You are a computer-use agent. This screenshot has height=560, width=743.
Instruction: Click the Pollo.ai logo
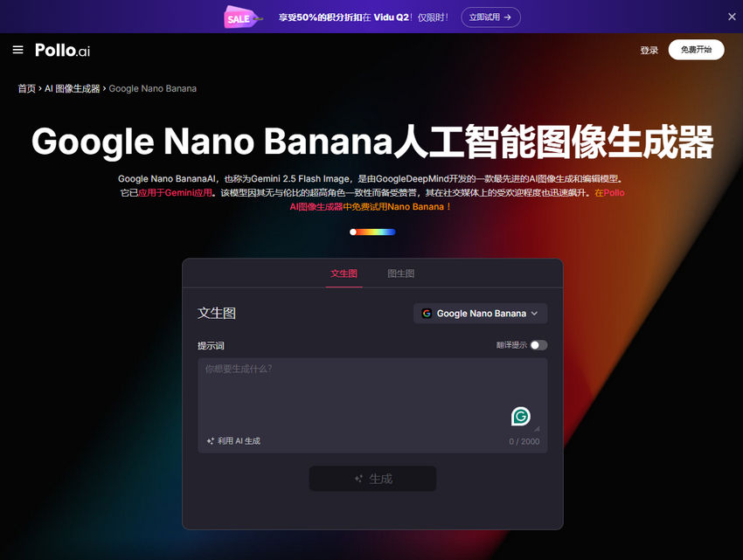pyautogui.click(x=63, y=50)
